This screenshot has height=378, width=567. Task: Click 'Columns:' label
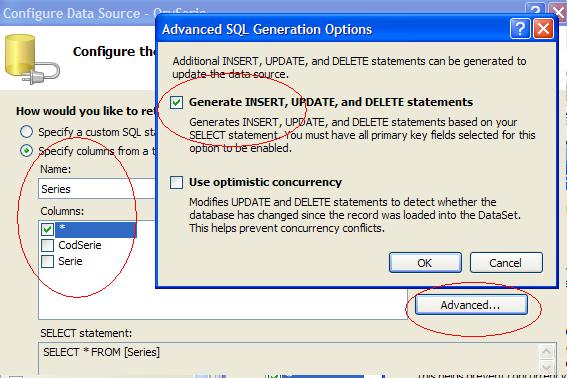(62, 211)
